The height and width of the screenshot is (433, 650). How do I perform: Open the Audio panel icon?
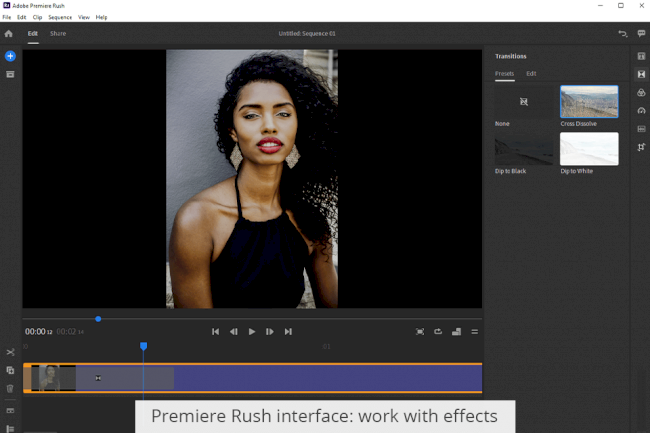[641, 129]
